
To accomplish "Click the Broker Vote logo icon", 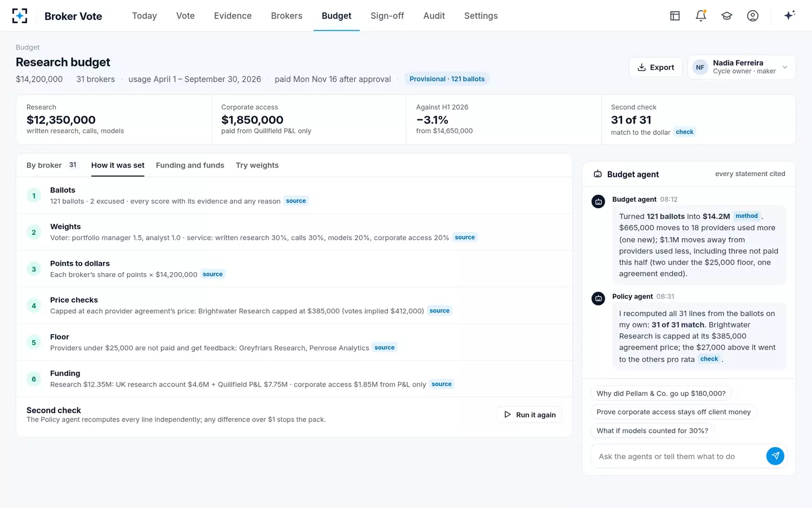I will [x=20, y=16].
